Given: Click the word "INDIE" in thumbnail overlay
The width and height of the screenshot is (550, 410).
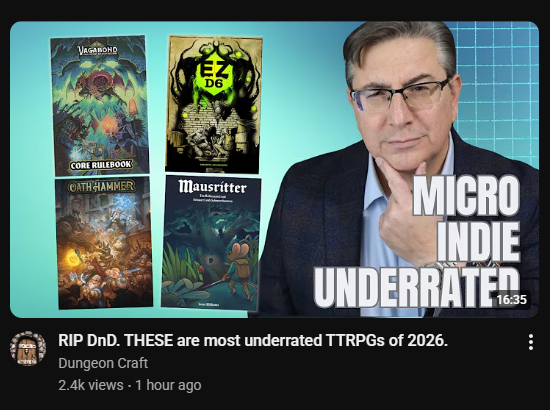Looking at the screenshot, I should click(478, 242).
